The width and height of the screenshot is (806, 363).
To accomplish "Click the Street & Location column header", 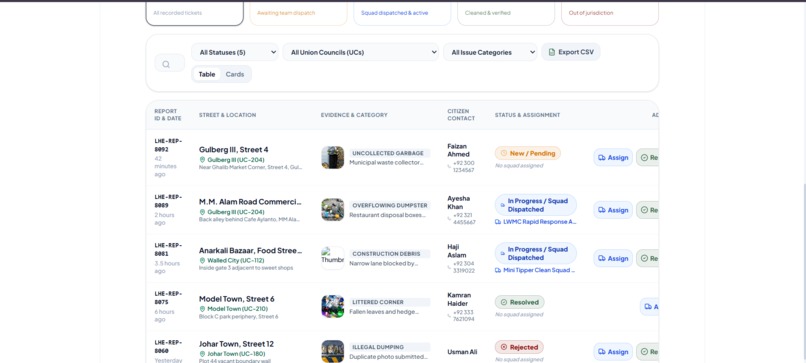I will coord(227,115).
